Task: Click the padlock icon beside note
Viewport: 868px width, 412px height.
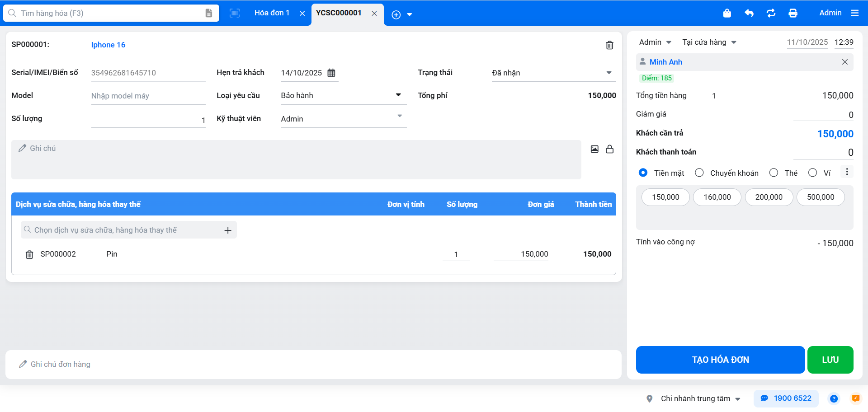Action: pyautogui.click(x=609, y=149)
